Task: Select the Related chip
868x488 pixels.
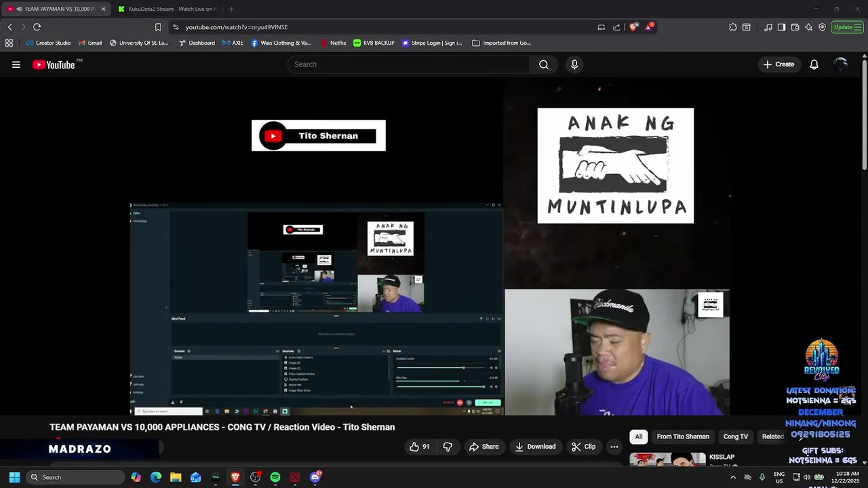Action: coord(772,436)
